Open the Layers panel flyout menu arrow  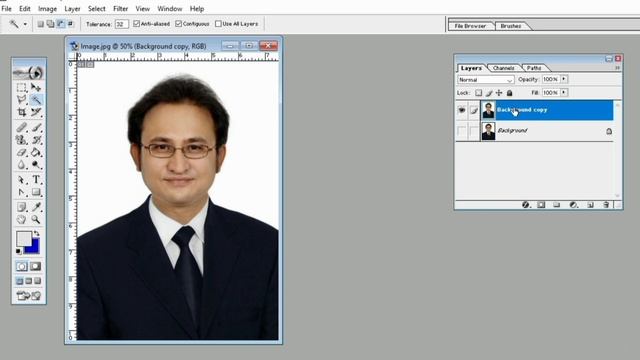[x=618, y=68]
